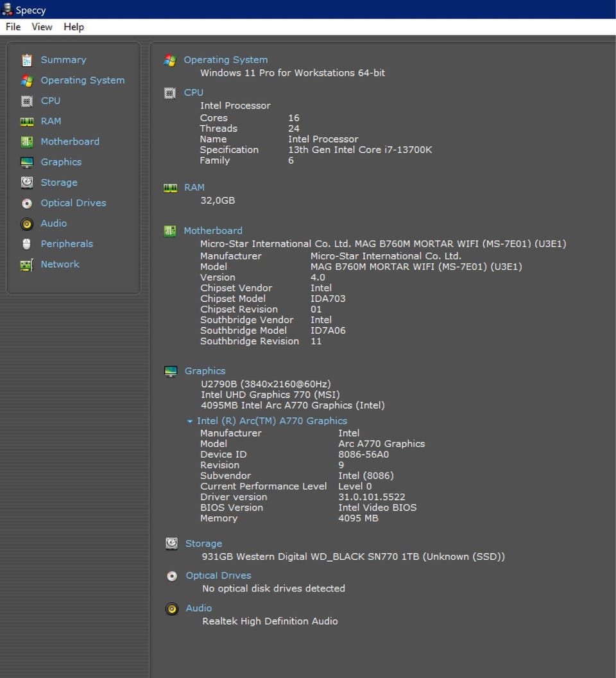616x678 pixels.
Task: Open the View menu
Action: (x=42, y=27)
